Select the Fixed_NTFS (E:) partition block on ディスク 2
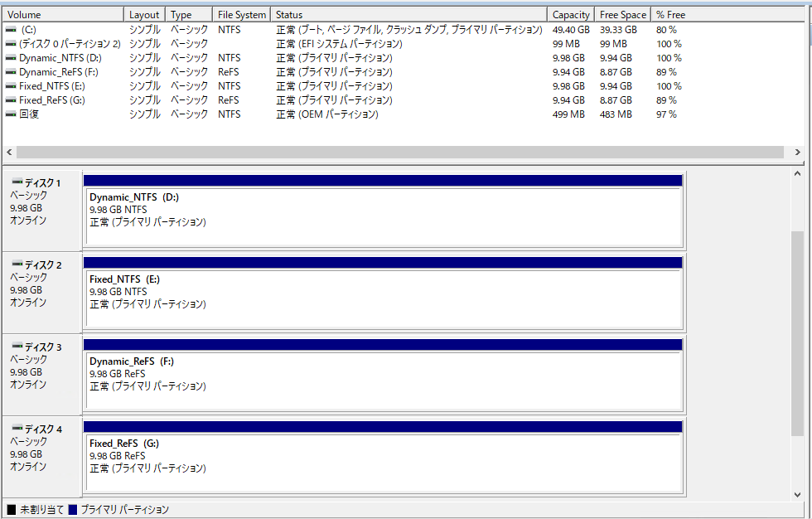The image size is (812, 519). click(383, 293)
